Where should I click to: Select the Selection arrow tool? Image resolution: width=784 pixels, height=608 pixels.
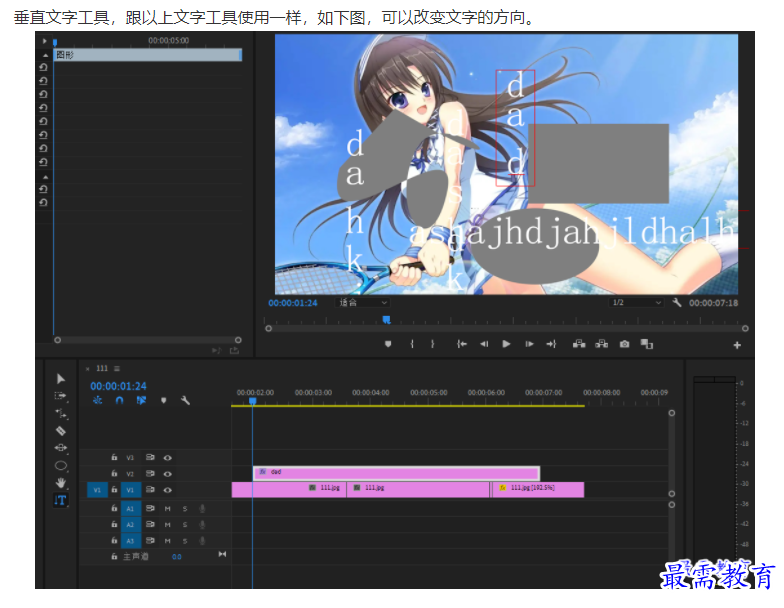coord(60,379)
